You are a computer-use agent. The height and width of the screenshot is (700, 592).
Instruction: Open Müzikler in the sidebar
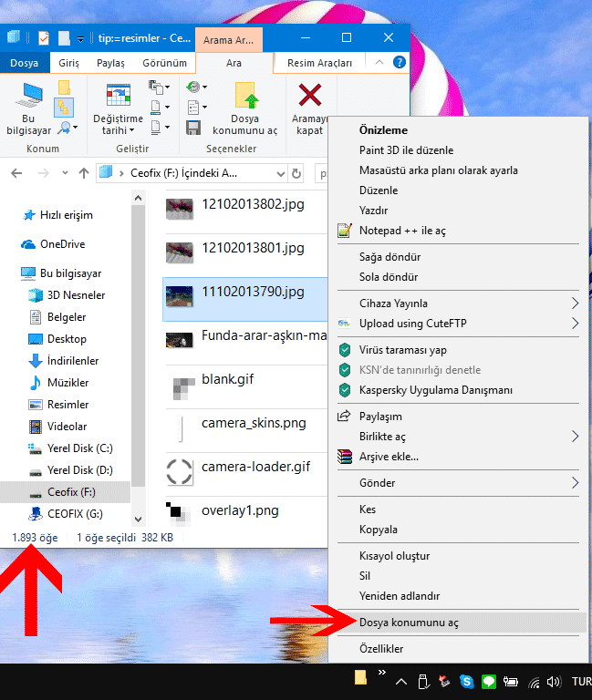pos(68,383)
